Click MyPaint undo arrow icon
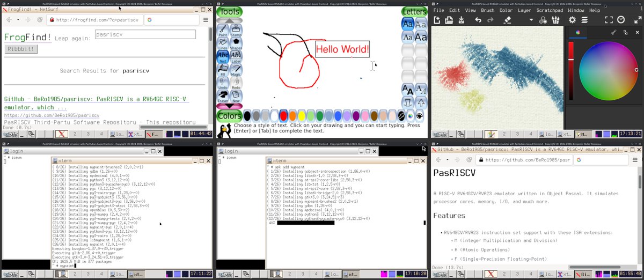 (x=478, y=20)
